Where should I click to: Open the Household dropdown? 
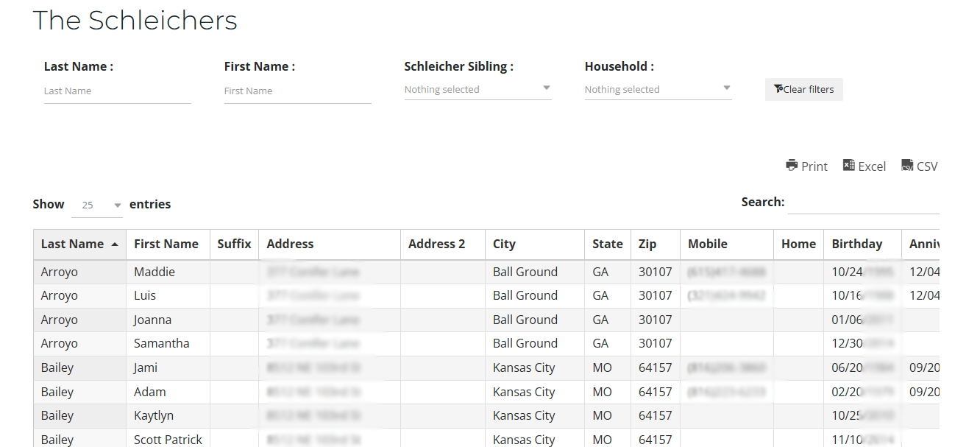coord(658,89)
